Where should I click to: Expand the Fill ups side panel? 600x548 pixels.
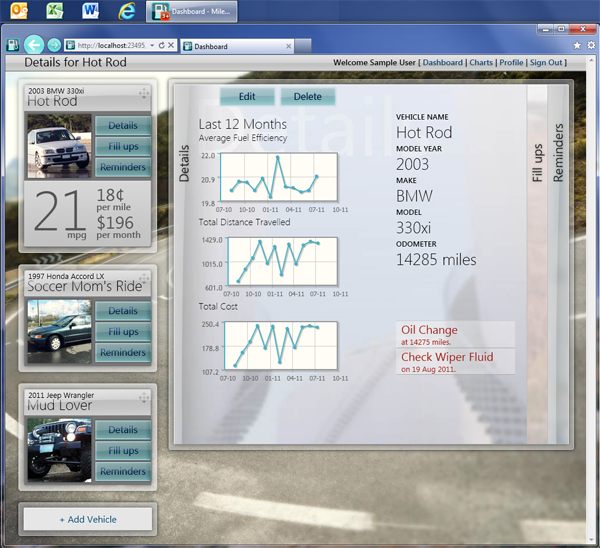click(537, 162)
